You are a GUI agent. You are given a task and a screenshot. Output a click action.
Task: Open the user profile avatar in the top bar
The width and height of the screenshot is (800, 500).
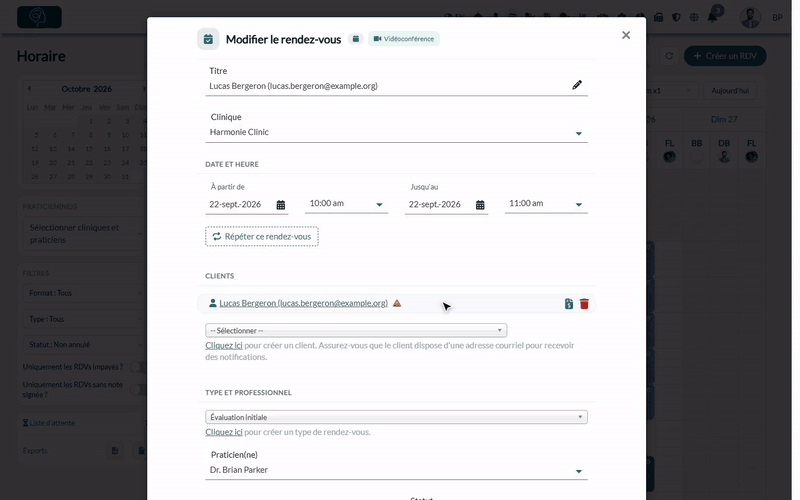(750, 17)
